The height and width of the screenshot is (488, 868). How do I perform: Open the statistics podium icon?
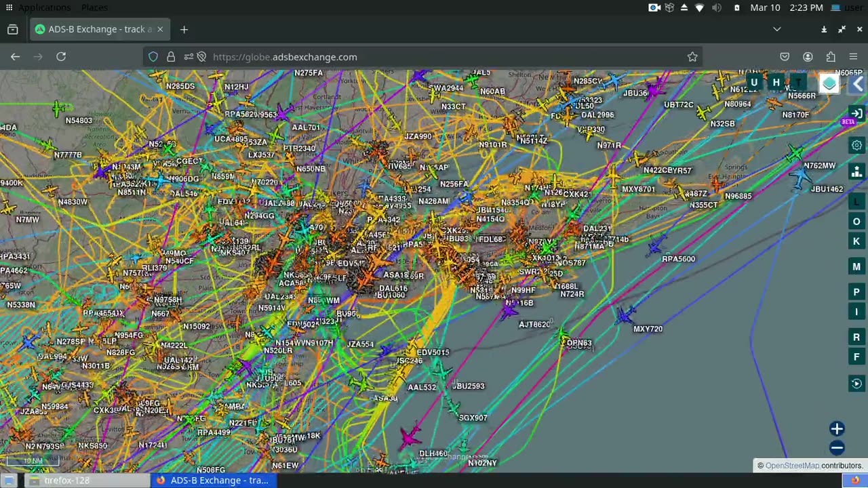click(x=856, y=171)
